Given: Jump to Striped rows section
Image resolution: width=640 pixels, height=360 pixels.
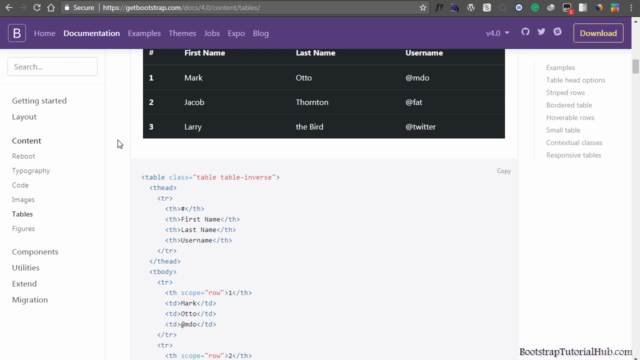Looking at the screenshot, I should [x=565, y=93].
